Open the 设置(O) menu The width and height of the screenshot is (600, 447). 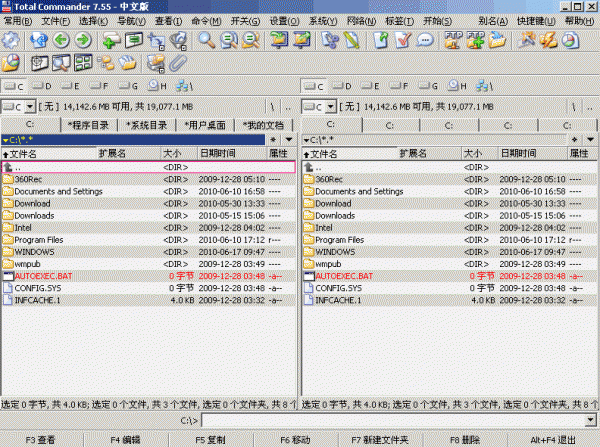pyautogui.click(x=284, y=21)
